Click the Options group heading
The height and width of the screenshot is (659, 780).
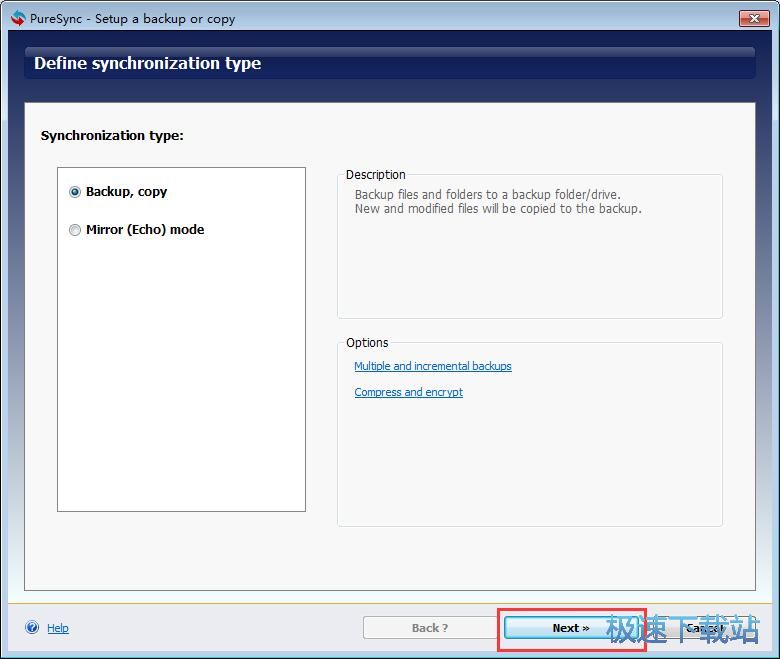(367, 342)
